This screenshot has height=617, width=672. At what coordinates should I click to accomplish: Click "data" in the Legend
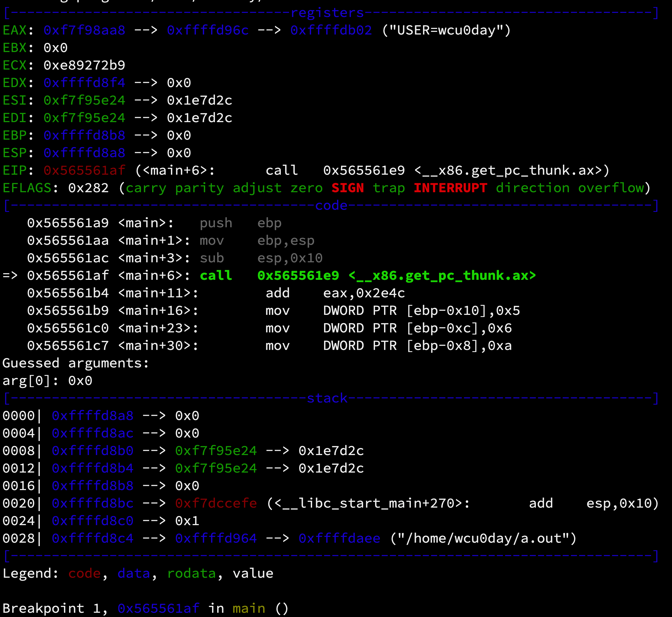point(133,573)
